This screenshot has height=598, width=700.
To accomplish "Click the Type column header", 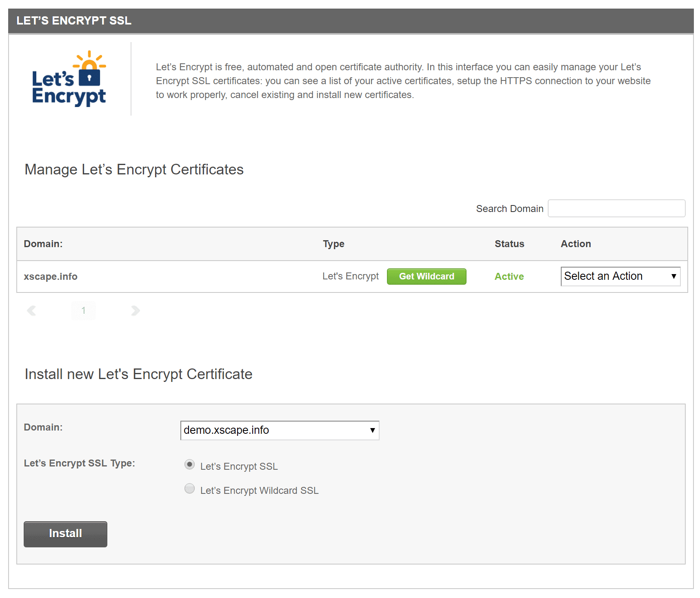I will pyautogui.click(x=333, y=244).
